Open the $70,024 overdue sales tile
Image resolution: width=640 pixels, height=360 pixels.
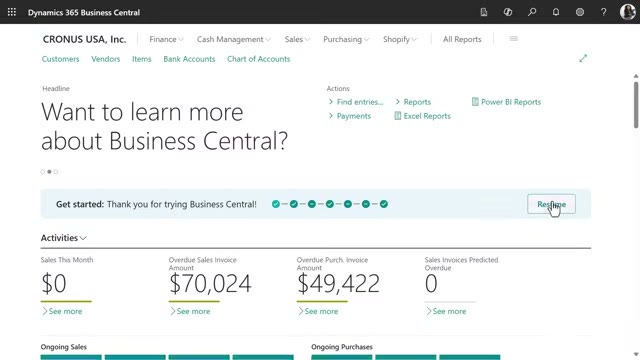tap(210, 283)
